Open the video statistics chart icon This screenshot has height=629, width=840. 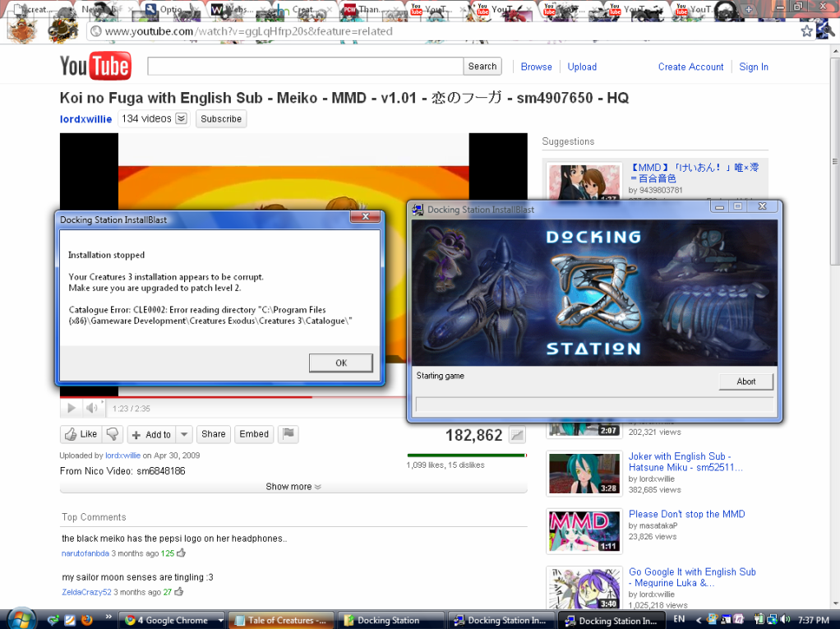pyautogui.click(x=517, y=436)
